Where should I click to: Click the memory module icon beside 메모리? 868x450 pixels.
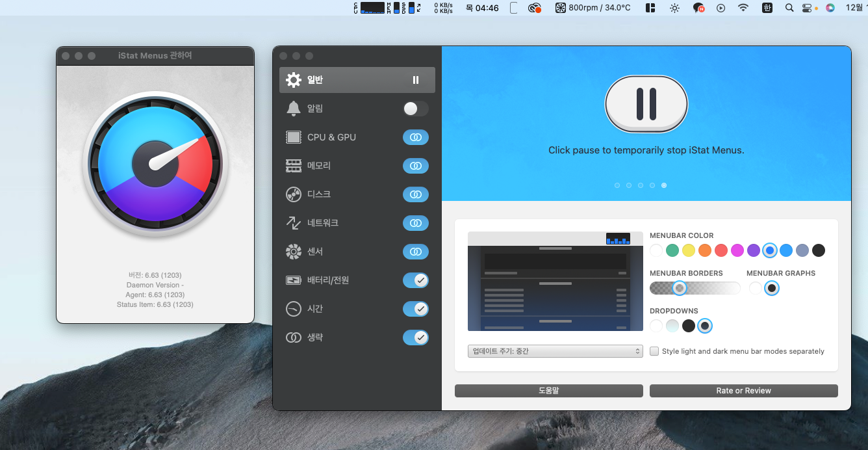coord(294,166)
